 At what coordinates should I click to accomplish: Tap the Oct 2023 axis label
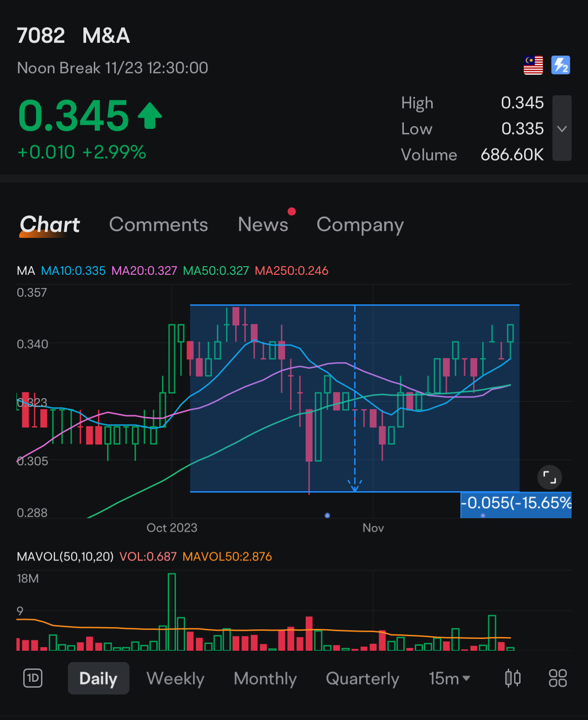coord(172,528)
